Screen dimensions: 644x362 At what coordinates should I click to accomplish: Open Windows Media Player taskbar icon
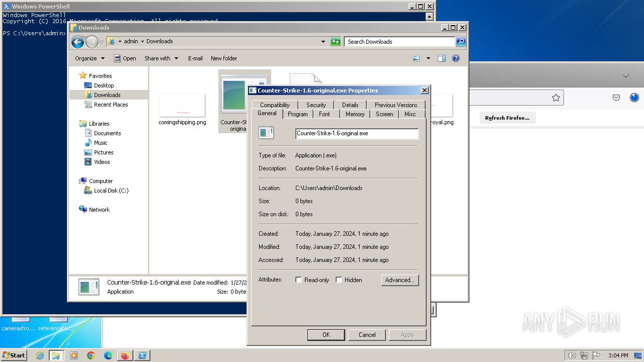click(x=74, y=355)
